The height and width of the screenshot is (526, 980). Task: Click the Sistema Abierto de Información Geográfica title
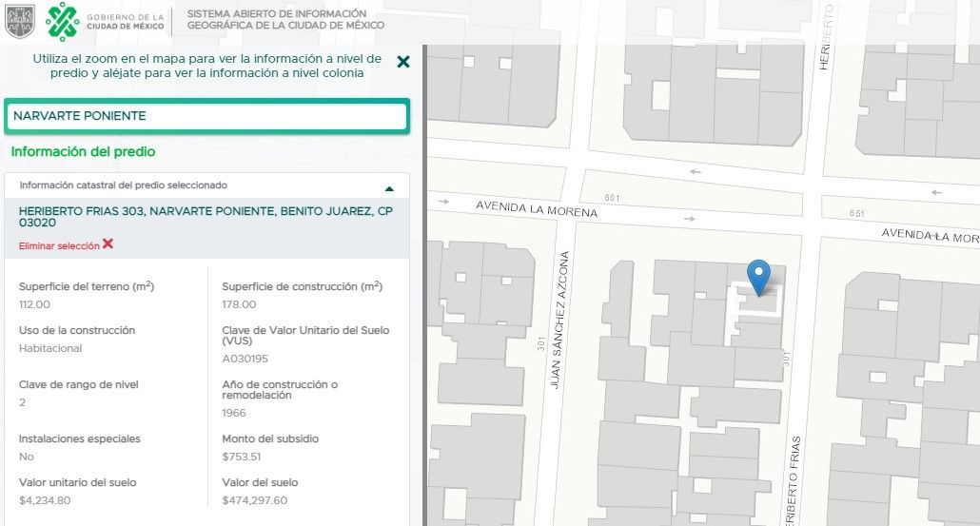[285, 19]
